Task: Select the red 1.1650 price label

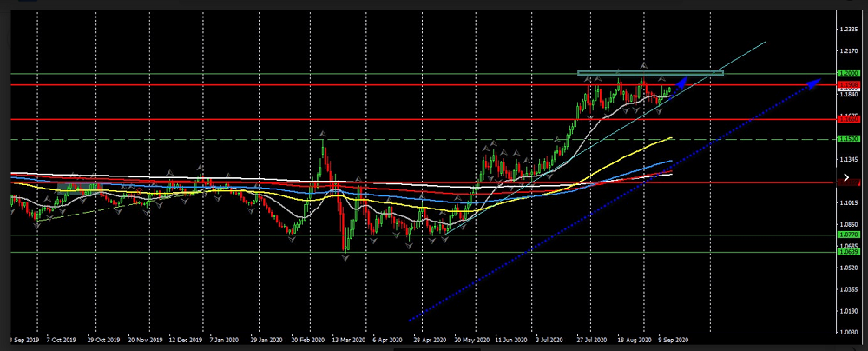Action: [848, 119]
